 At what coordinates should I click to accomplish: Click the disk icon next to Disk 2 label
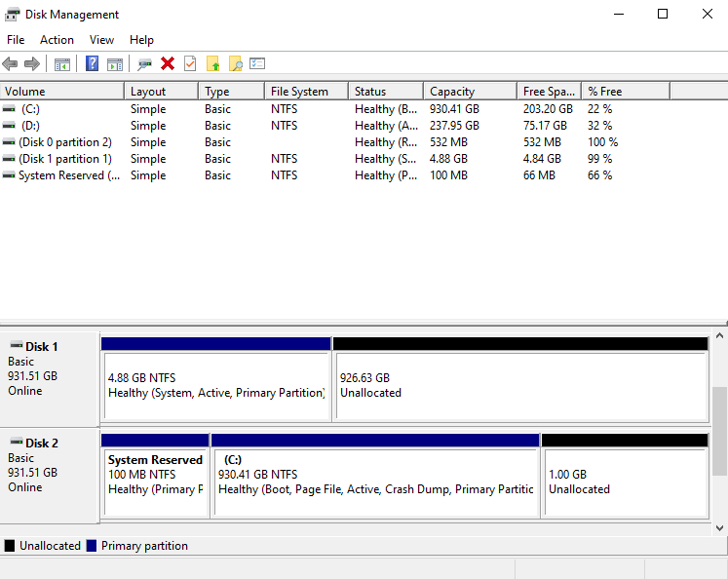coord(17,442)
